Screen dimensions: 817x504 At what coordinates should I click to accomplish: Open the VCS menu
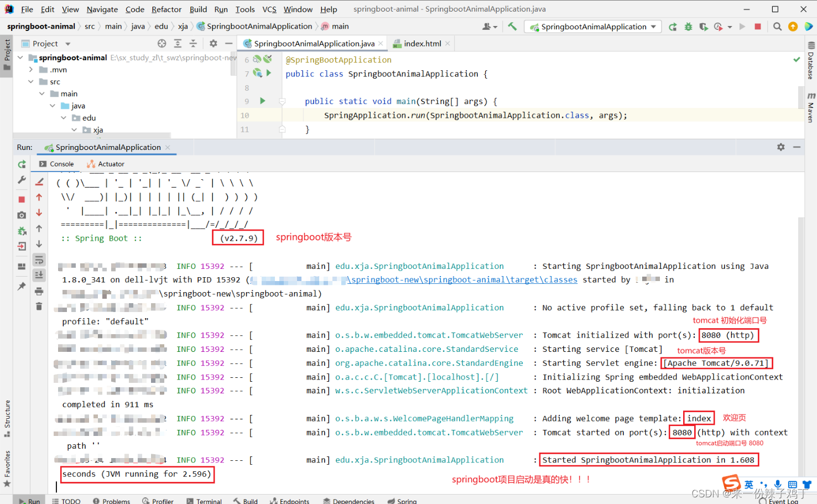pyautogui.click(x=269, y=9)
